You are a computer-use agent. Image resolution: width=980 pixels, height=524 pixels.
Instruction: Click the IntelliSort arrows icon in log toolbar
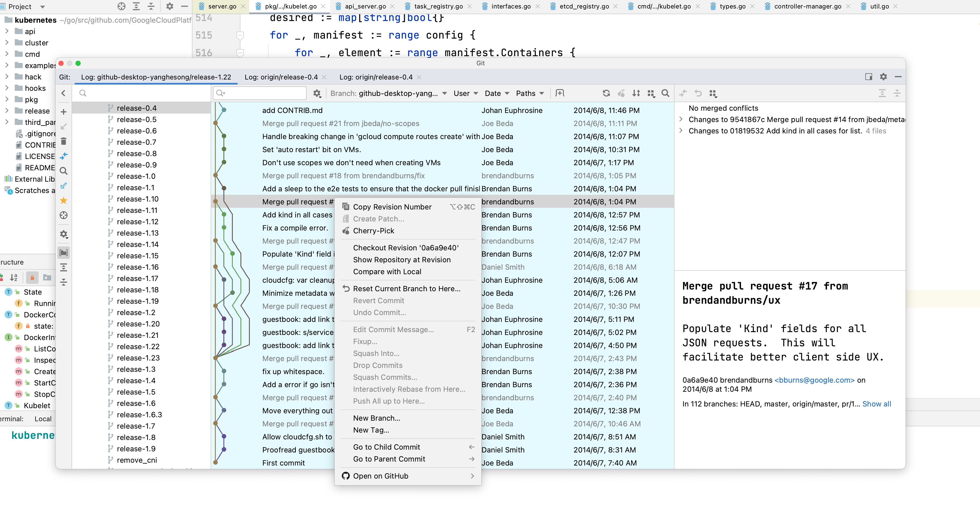636,93
